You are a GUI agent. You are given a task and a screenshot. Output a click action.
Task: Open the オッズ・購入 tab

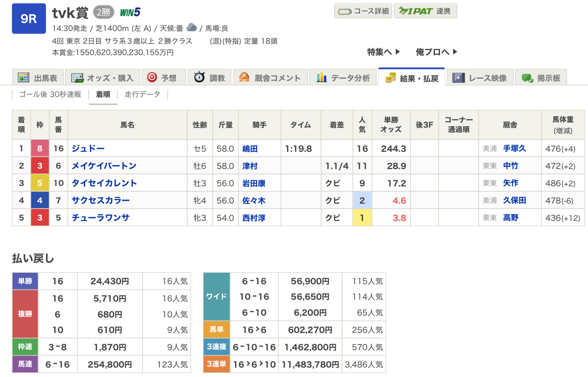(102, 78)
